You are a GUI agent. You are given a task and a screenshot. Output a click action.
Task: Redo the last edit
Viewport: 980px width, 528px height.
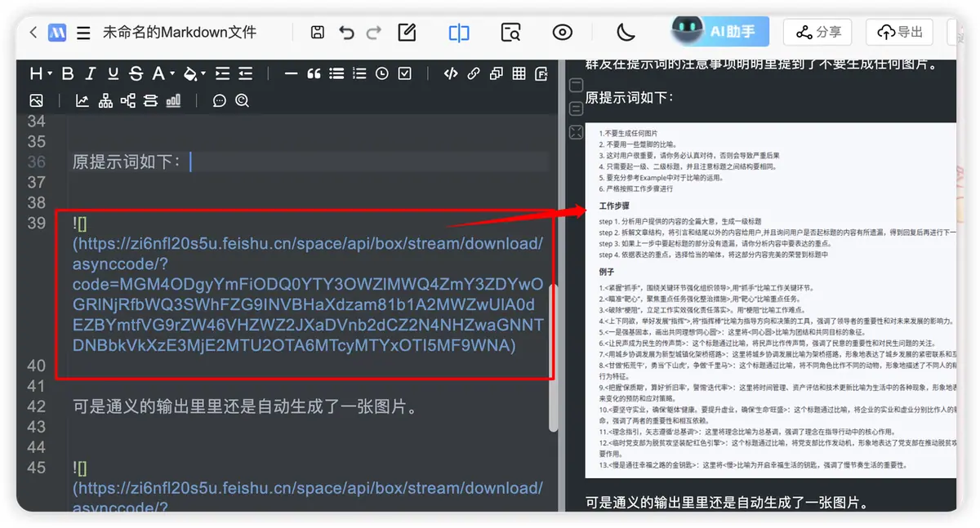[374, 33]
